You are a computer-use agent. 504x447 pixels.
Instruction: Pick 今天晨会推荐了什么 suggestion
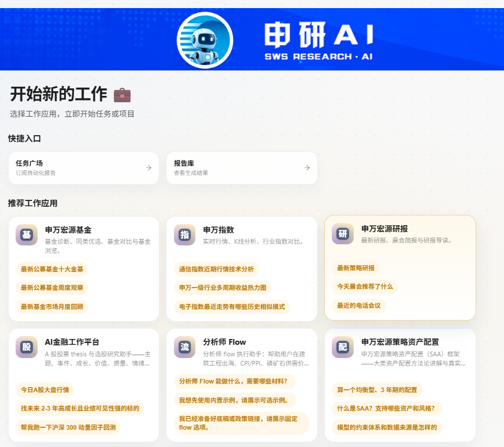click(365, 286)
